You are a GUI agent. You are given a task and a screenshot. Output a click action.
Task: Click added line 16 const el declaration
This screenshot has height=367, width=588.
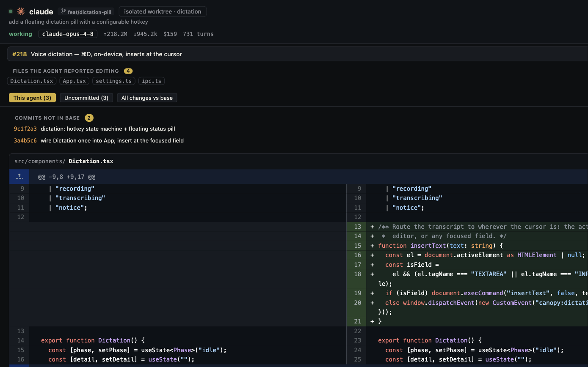467,255
